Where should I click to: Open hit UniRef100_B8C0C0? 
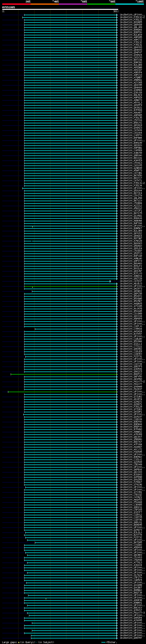pos(131,607)
